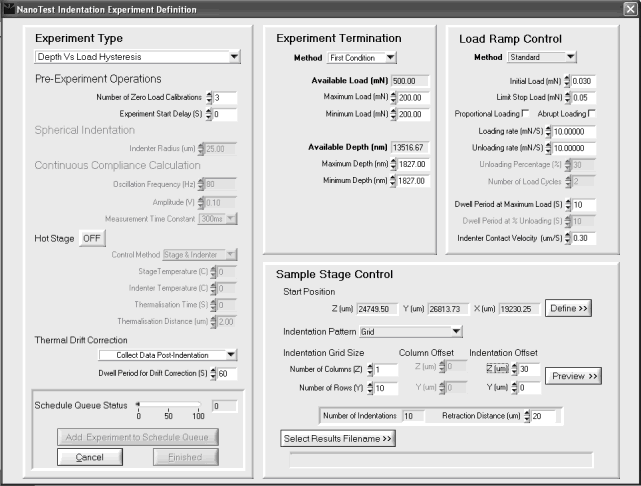The image size is (641, 486).
Task: Click the Maximum Depth stepper arrows
Action: click(393, 164)
